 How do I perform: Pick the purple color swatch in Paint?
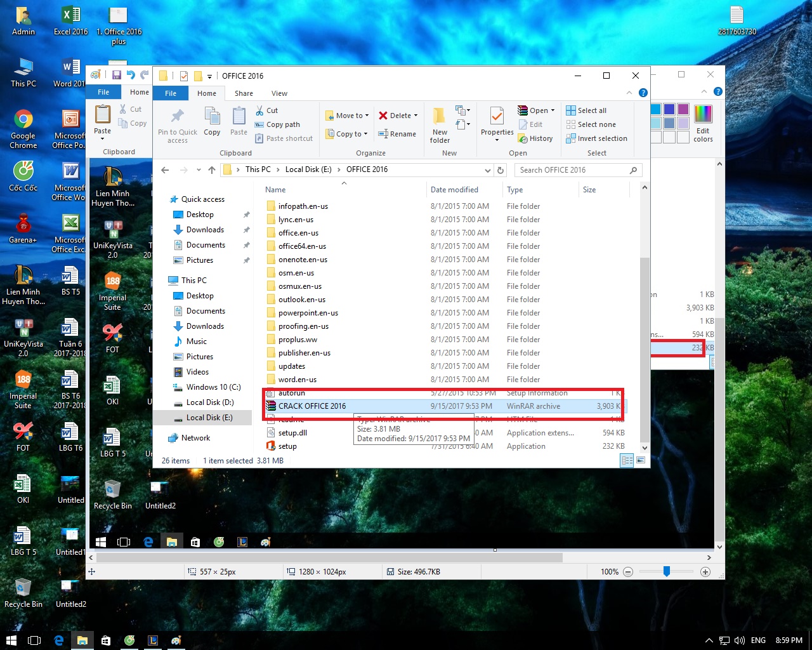click(x=683, y=110)
